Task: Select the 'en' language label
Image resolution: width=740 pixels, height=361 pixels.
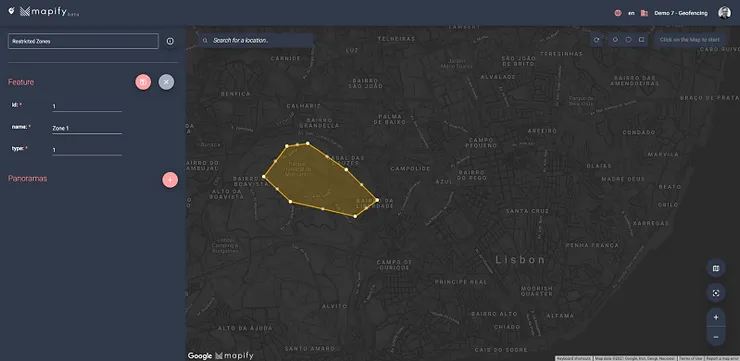Action: (x=631, y=13)
